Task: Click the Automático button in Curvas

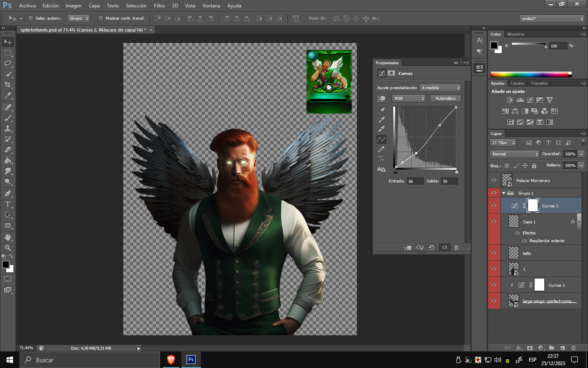Action: tap(446, 98)
